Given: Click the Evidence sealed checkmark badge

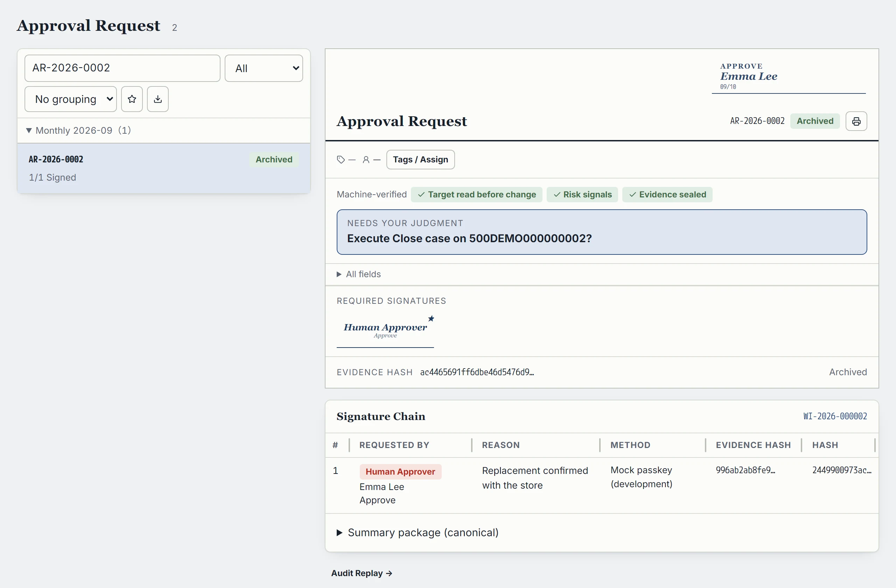Looking at the screenshot, I should coord(667,195).
